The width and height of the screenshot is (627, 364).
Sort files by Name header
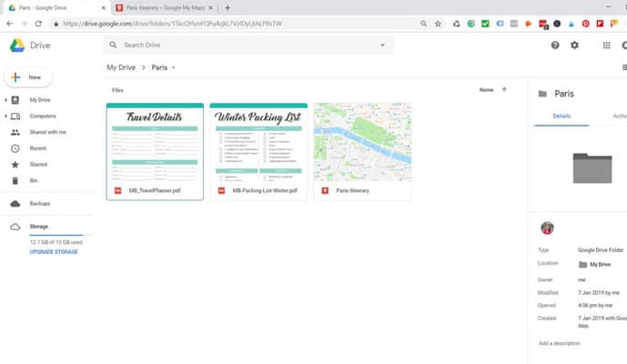pos(486,90)
